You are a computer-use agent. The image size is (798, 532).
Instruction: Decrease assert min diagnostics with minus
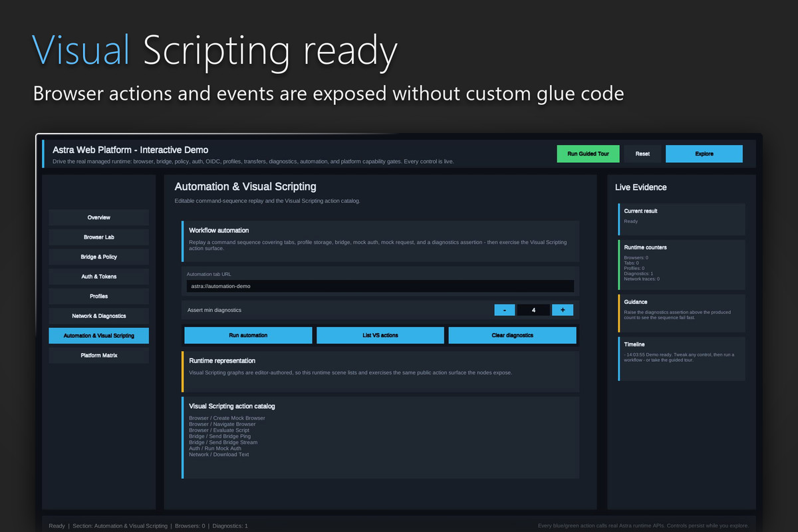504,310
